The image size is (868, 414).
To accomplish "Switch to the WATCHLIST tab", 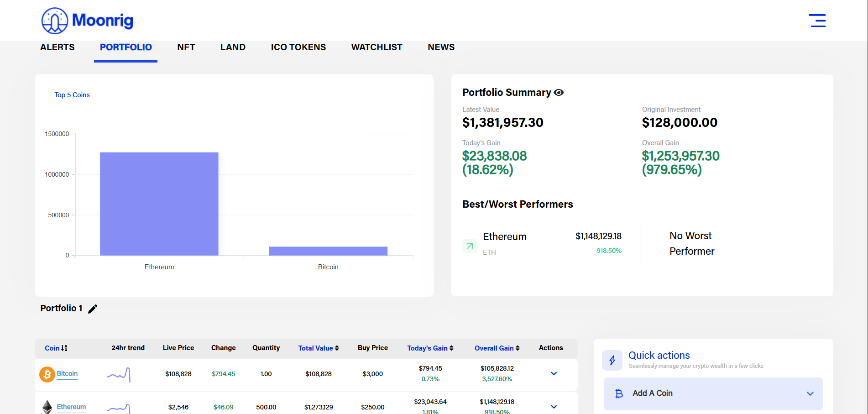I will pyautogui.click(x=377, y=47).
